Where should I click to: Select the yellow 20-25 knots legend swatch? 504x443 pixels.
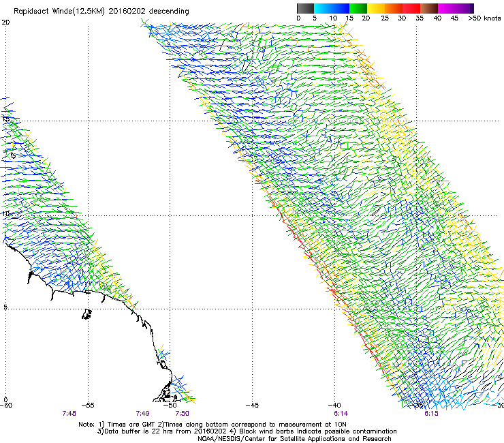pos(376,8)
